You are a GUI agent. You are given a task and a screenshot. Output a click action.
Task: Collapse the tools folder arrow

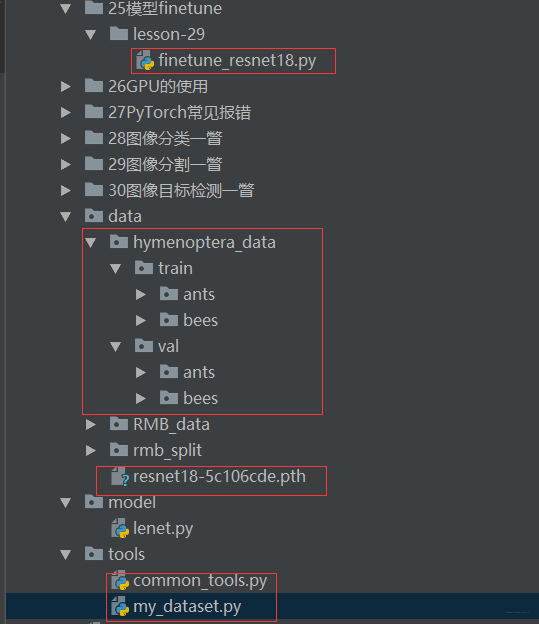click(66, 555)
